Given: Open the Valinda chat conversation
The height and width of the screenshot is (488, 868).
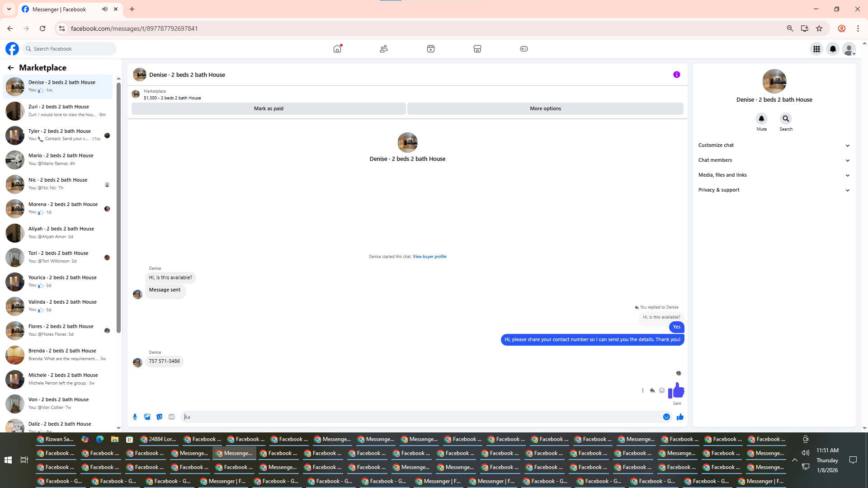Looking at the screenshot, I should (57, 306).
